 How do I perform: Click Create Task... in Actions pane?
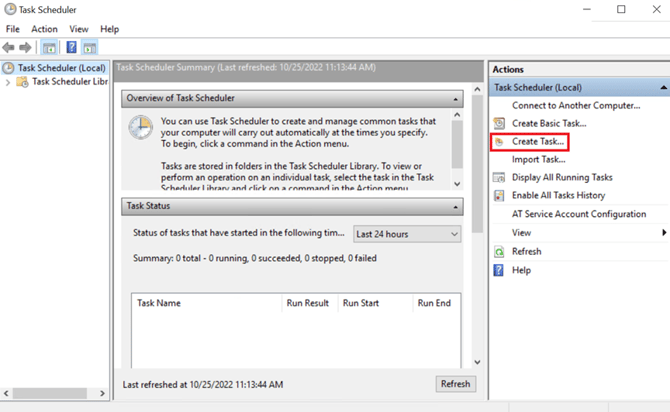tap(538, 142)
